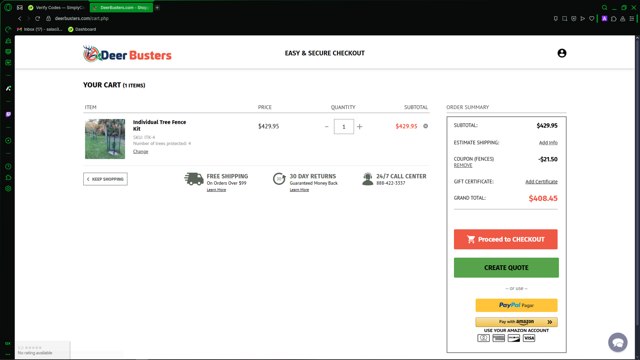
Task: Click the quantity input field
Action: (x=344, y=127)
